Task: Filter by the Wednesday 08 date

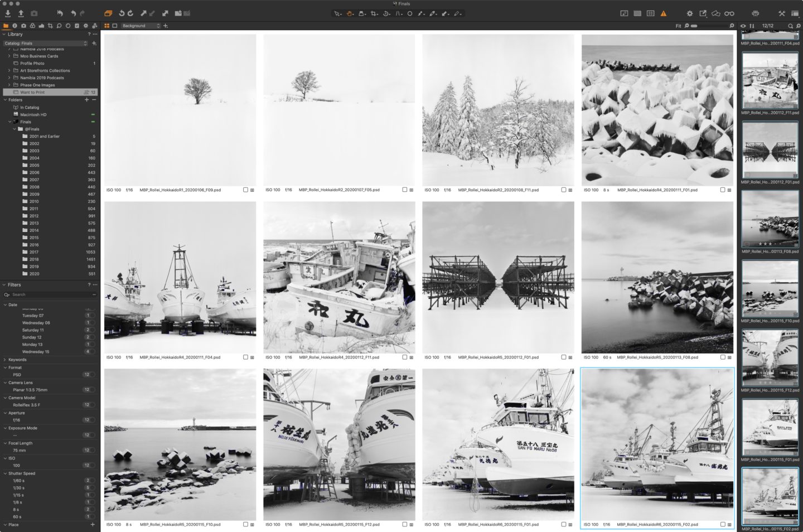Action: tap(36, 323)
